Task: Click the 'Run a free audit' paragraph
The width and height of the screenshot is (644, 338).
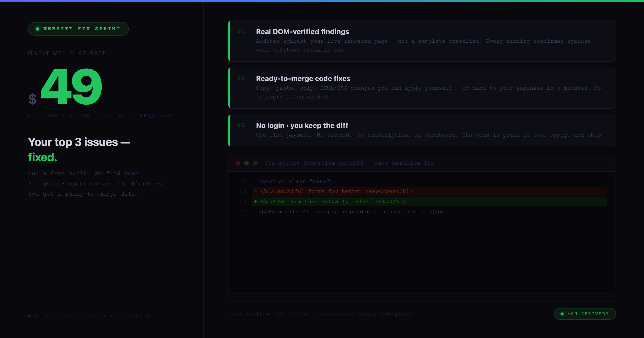Action: 96,184
